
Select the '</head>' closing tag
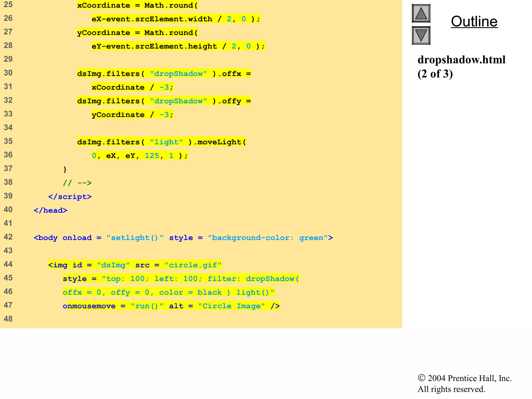click(50, 210)
